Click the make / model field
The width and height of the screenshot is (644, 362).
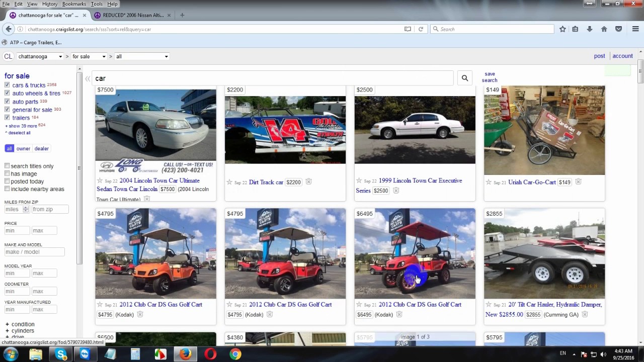pos(34,252)
